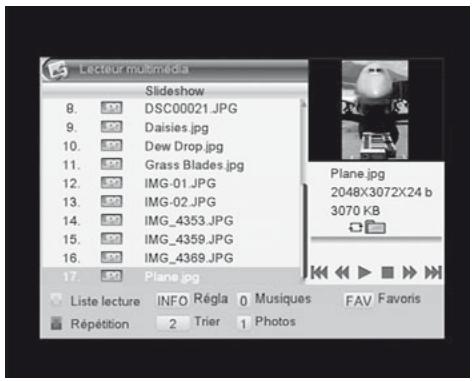Click the repeat loop icon under 3070 KB
The width and height of the screenshot is (473, 381).
[x=355, y=228]
